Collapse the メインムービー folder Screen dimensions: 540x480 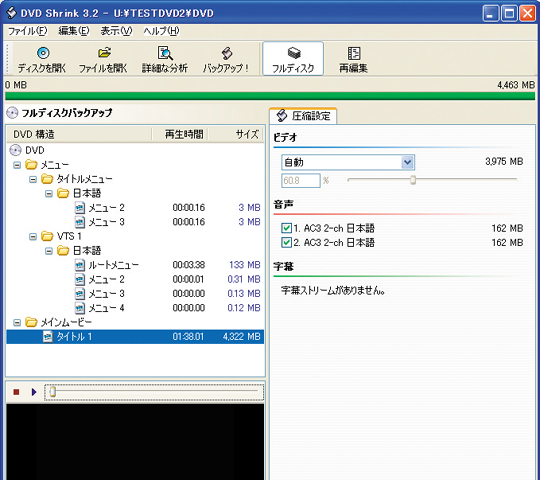pos(17,323)
